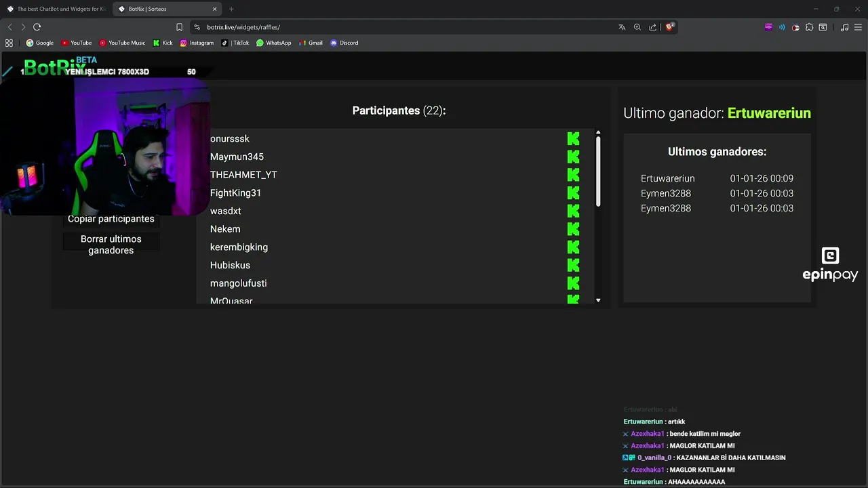Click Kick icon next to Maymun345
The width and height of the screenshot is (868, 488).
pyautogui.click(x=574, y=157)
